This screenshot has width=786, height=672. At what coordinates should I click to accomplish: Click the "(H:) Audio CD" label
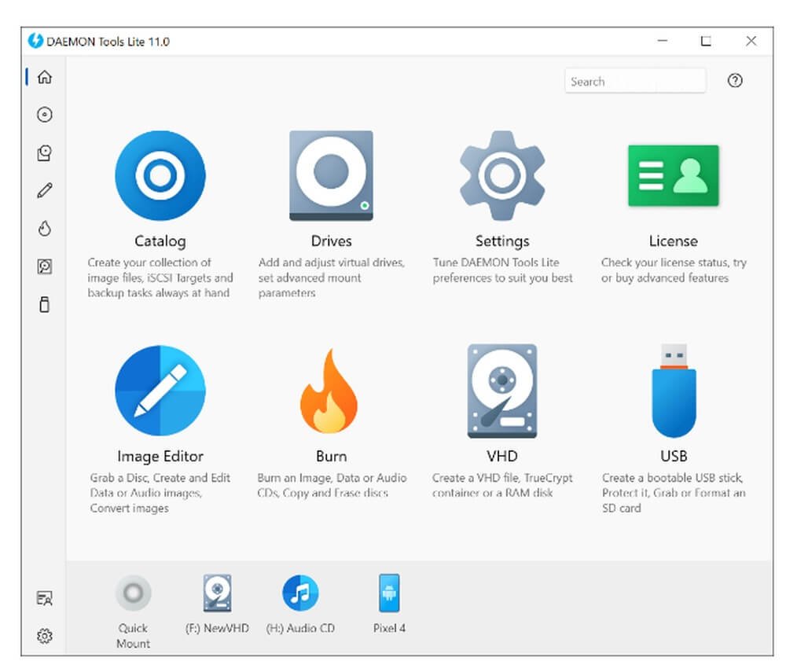300,629
